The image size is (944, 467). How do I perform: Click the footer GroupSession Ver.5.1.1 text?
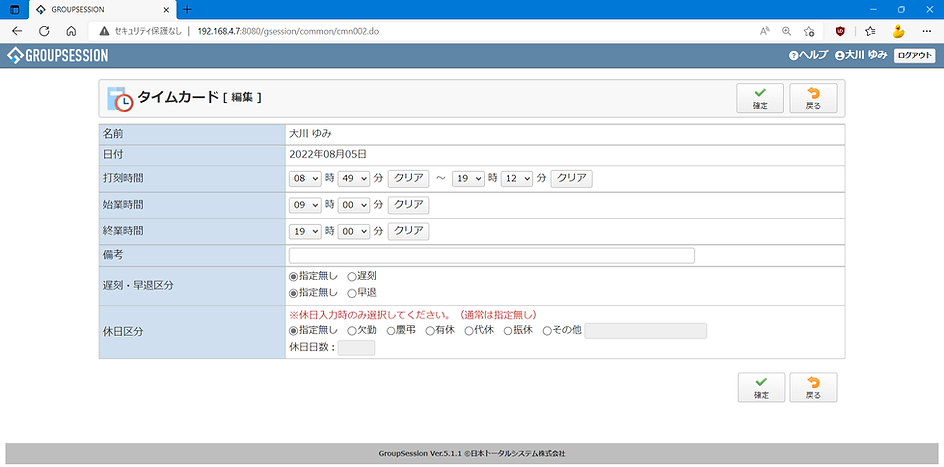coord(472,453)
